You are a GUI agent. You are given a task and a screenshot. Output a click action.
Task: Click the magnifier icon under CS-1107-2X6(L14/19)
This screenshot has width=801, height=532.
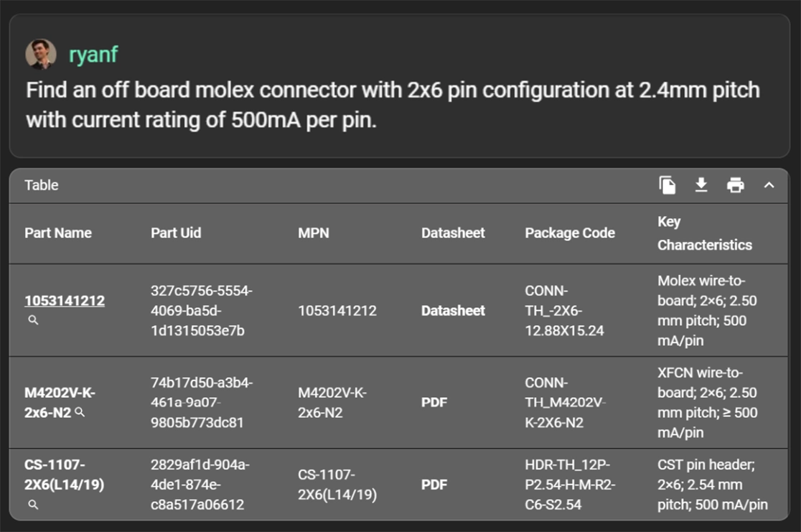(x=33, y=505)
